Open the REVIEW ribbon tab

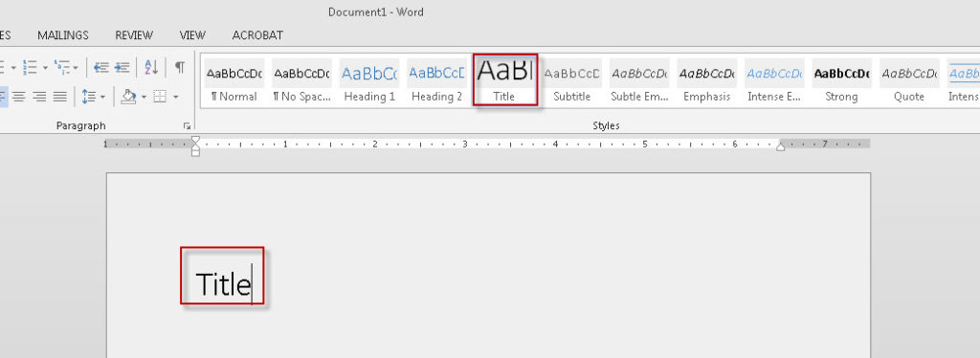point(134,35)
